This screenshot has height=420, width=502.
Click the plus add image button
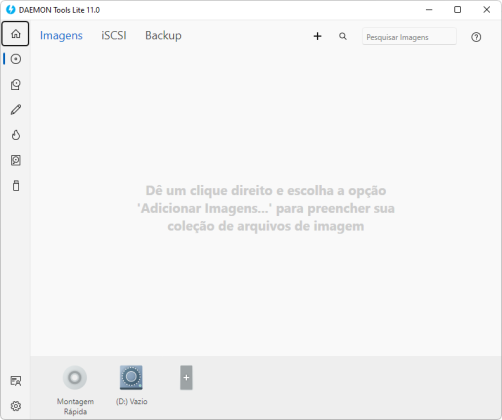coord(318,36)
